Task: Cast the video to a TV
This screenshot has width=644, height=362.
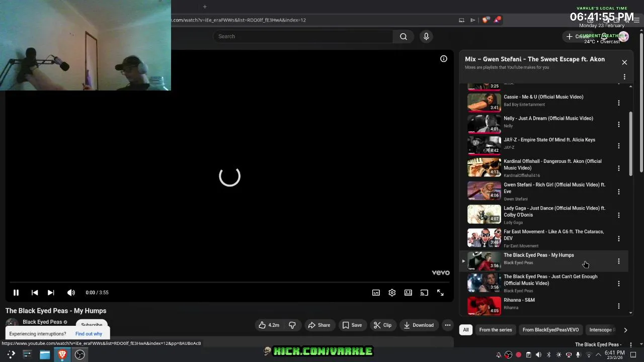Action: pos(424,293)
